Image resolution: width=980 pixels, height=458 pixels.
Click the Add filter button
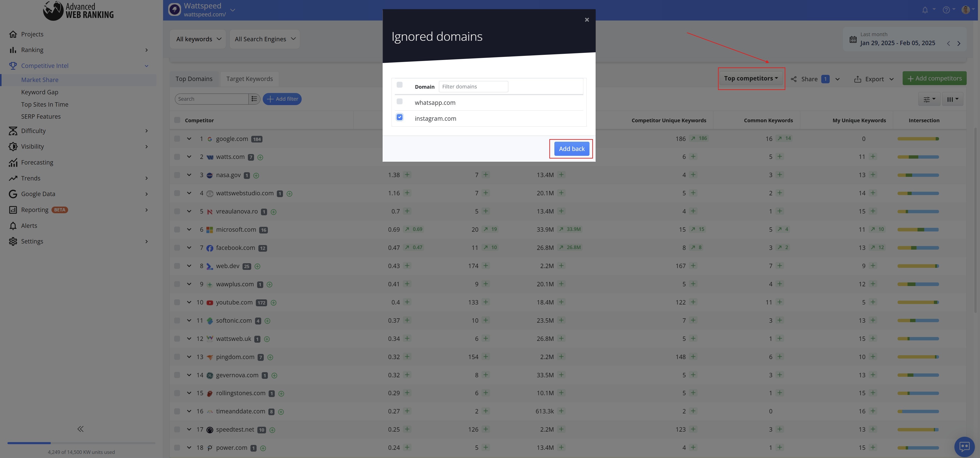282,99
